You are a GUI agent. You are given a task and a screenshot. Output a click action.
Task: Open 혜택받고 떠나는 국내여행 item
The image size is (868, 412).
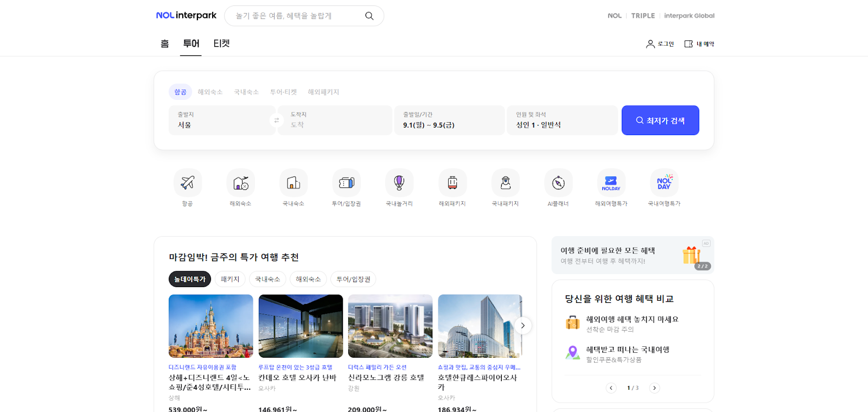[x=633, y=354]
